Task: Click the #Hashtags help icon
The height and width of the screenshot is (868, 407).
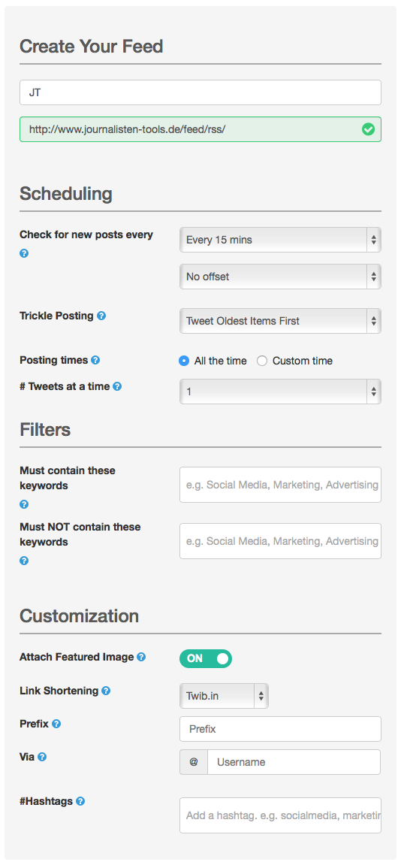Action: (80, 801)
